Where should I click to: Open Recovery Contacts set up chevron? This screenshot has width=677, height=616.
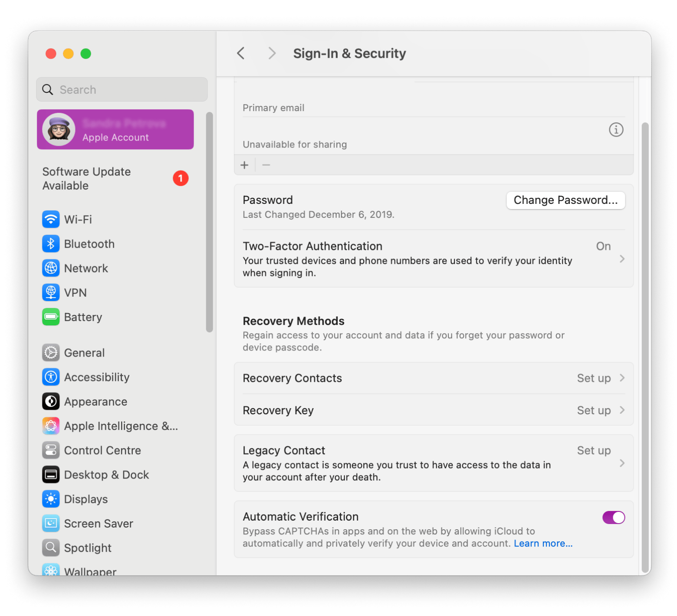[x=622, y=378]
